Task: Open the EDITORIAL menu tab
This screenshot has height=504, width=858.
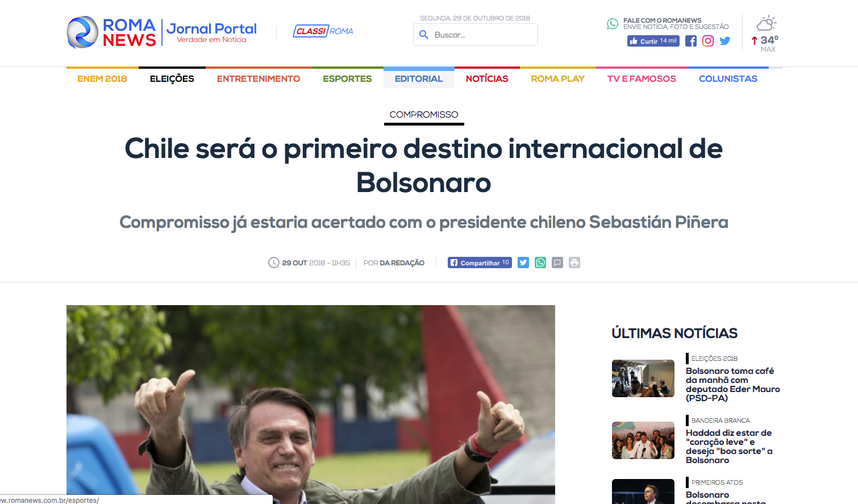Action: click(419, 78)
